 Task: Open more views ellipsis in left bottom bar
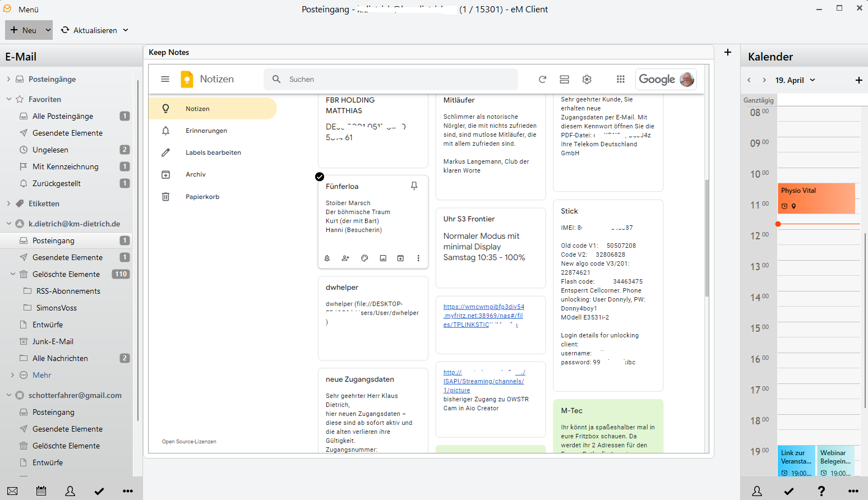pos(128,491)
